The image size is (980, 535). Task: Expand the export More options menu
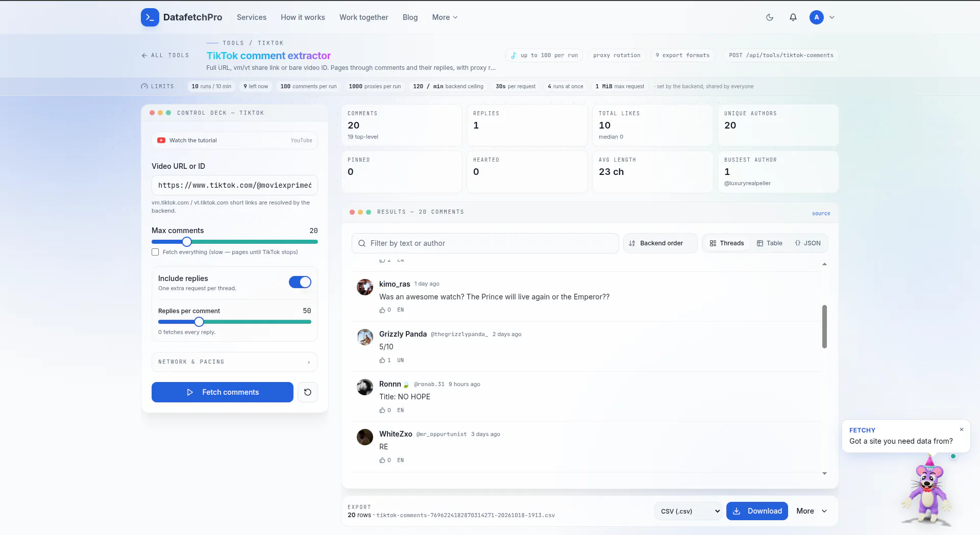coord(812,511)
